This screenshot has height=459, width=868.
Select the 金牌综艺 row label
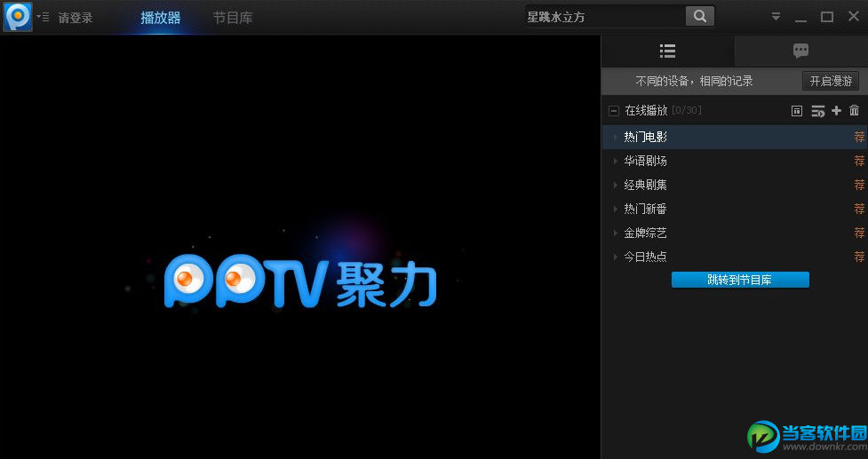click(x=646, y=233)
